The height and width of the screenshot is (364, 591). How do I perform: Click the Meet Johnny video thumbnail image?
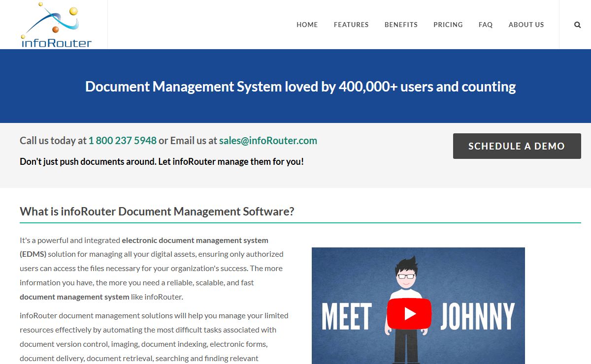pos(418,305)
